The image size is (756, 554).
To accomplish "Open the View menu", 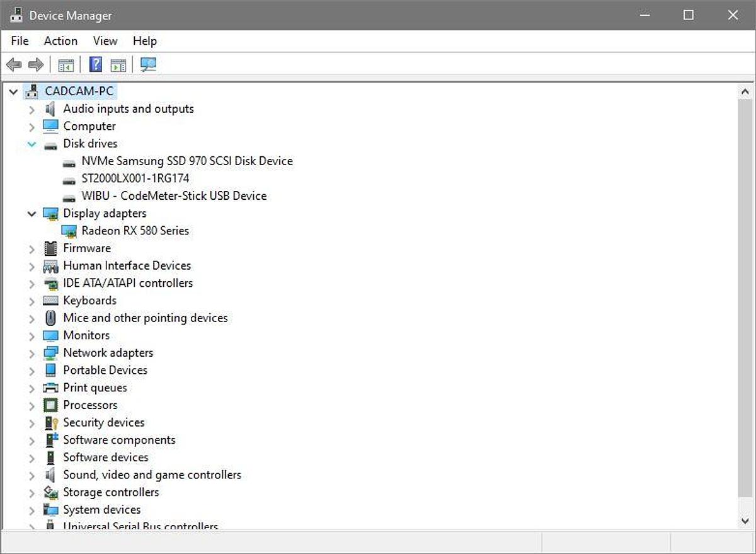I will pyautogui.click(x=105, y=41).
